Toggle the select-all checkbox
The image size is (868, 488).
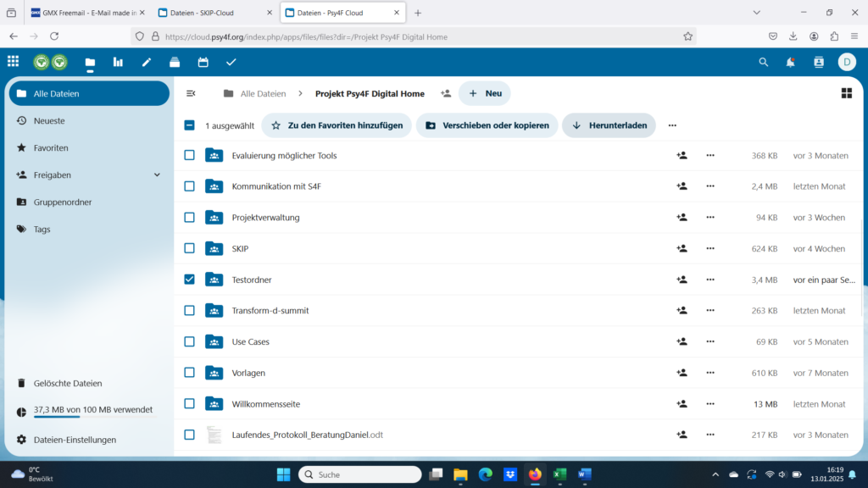[189, 125]
